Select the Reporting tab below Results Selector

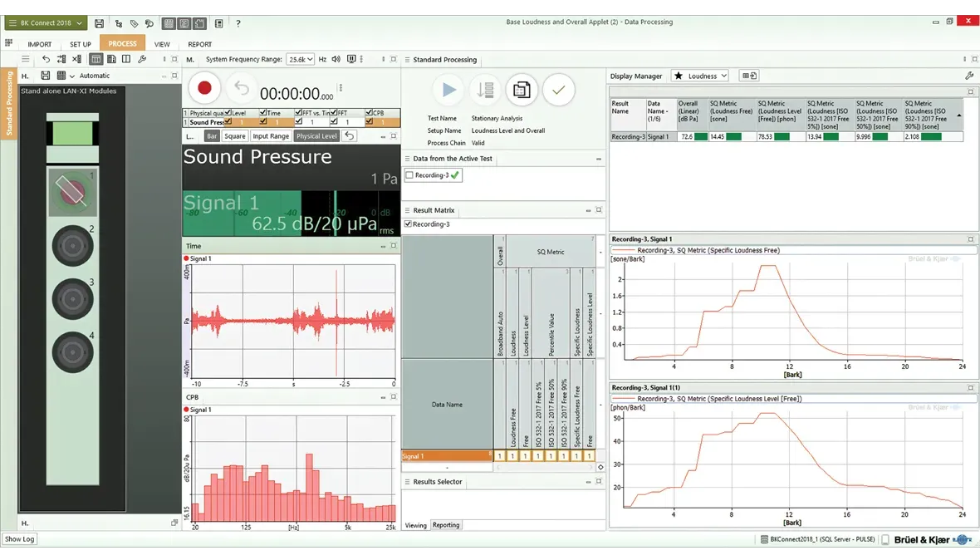(x=447, y=525)
